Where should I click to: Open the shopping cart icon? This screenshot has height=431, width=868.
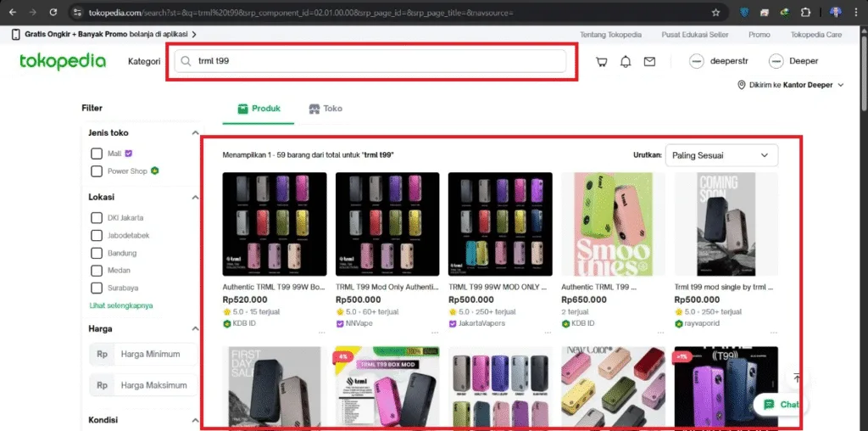[x=601, y=61]
